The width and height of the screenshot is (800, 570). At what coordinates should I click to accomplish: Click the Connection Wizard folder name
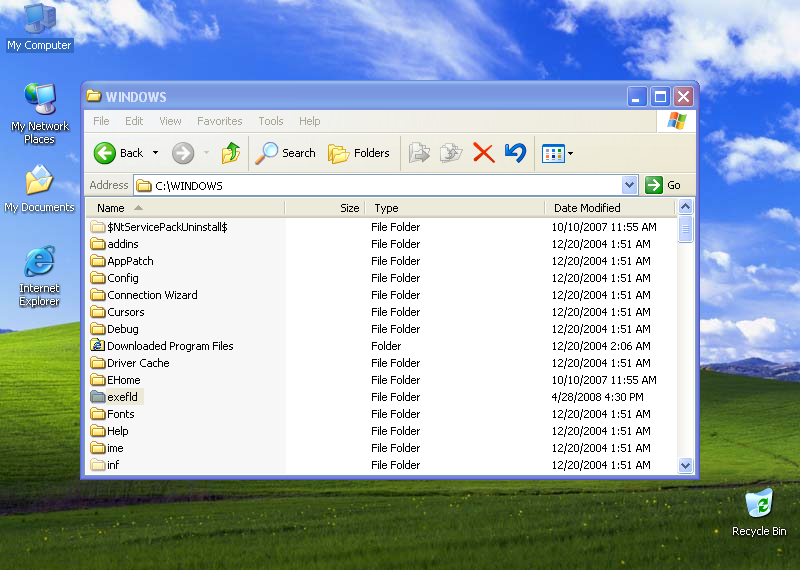(152, 294)
